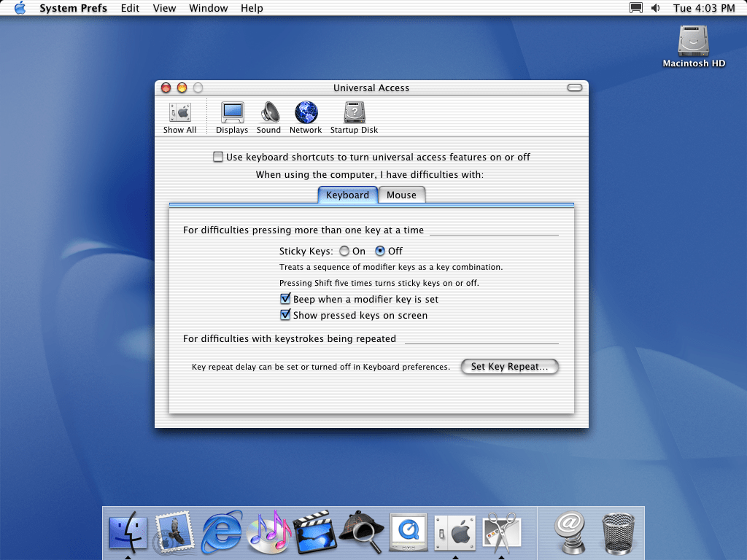
Task: Click System Preferences in the Dock
Action: coord(455,533)
